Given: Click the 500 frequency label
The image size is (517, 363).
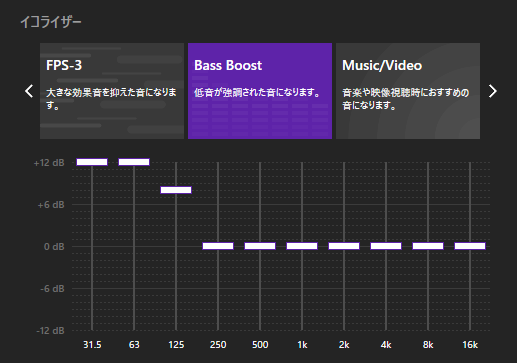Looking at the screenshot, I should pyautogui.click(x=260, y=345).
